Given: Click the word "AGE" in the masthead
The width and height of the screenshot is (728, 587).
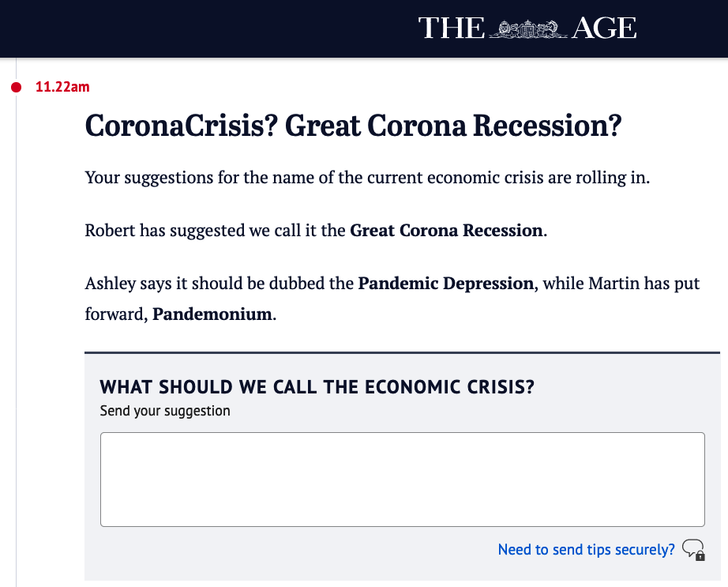Looking at the screenshot, I should coord(604,28).
